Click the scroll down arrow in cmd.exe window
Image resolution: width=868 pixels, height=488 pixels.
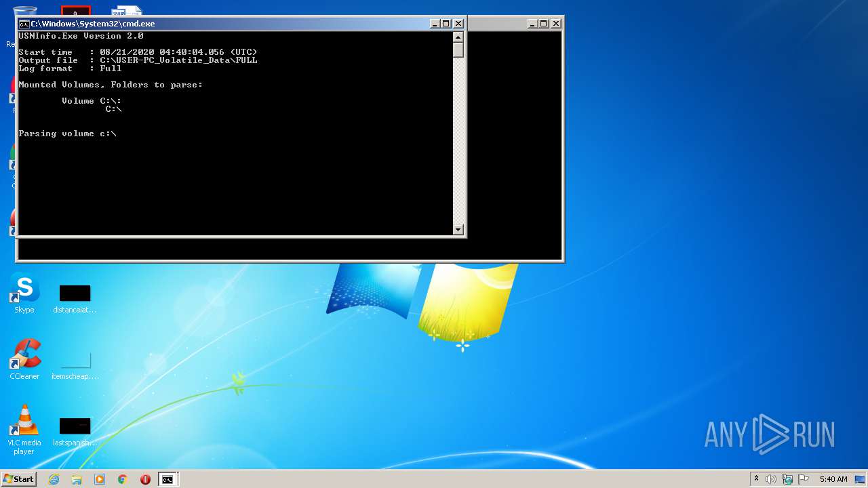(458, 230)
